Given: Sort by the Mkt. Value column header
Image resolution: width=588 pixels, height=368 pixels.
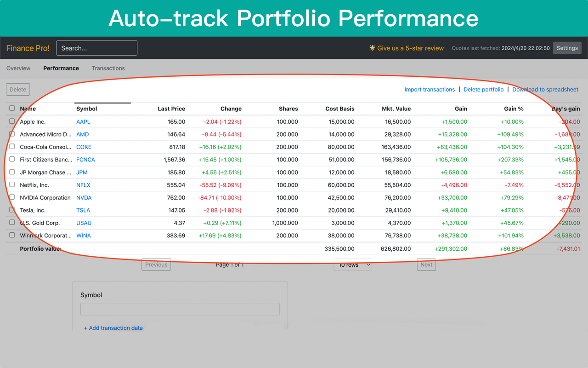Looking at the screenshot, I should (x=396, y=109).
